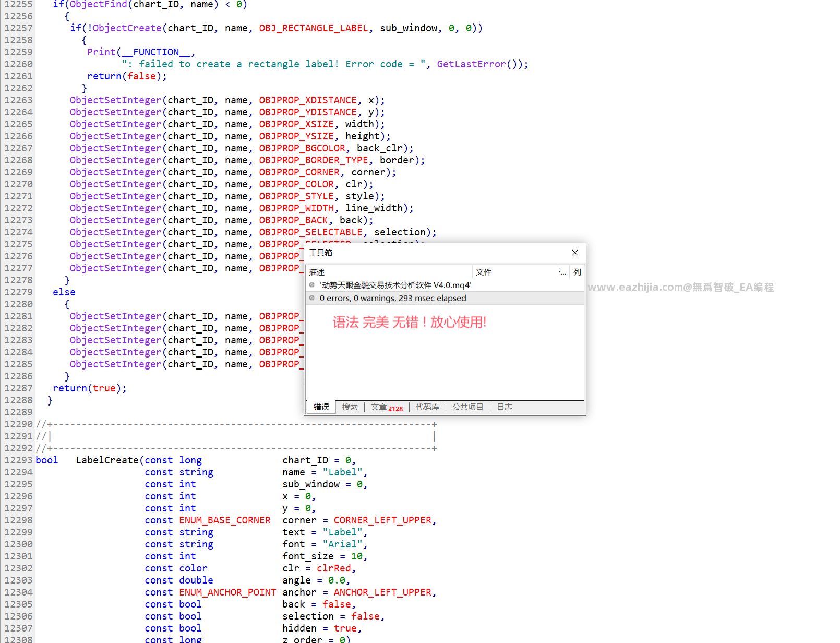Click the 文件 column header
The image size is (840, 643).
coord(514,272)
